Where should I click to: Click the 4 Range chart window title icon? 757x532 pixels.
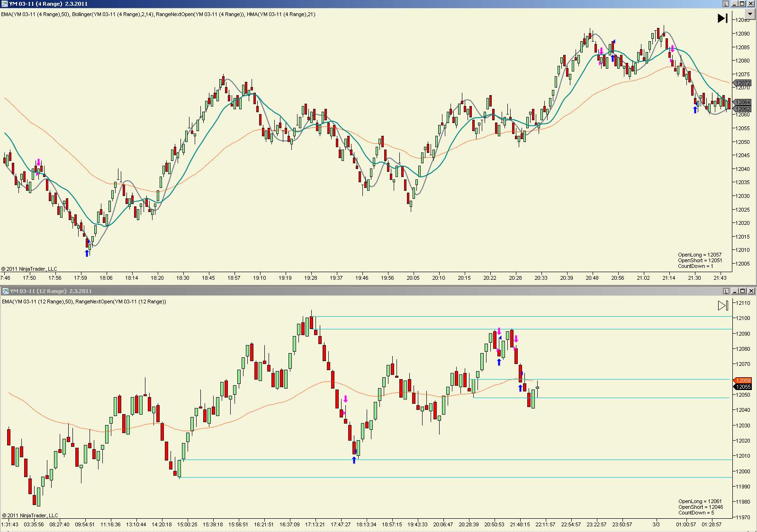[x=5, y=4]
